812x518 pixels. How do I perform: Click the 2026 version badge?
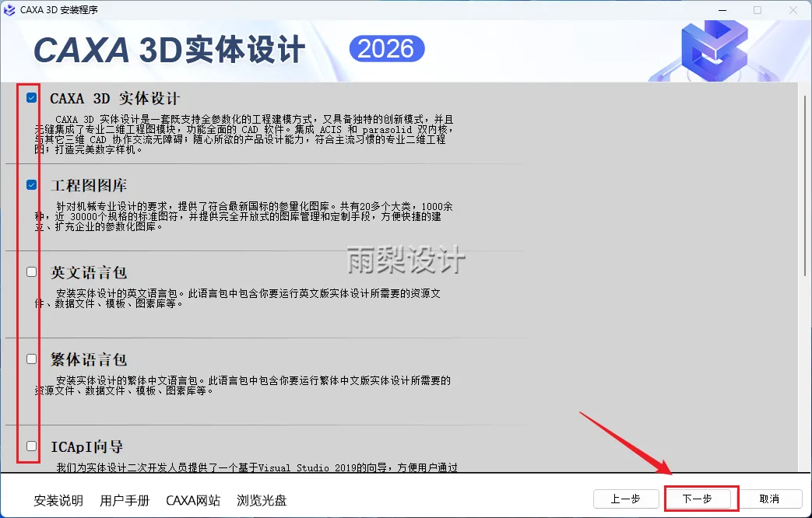387,49
